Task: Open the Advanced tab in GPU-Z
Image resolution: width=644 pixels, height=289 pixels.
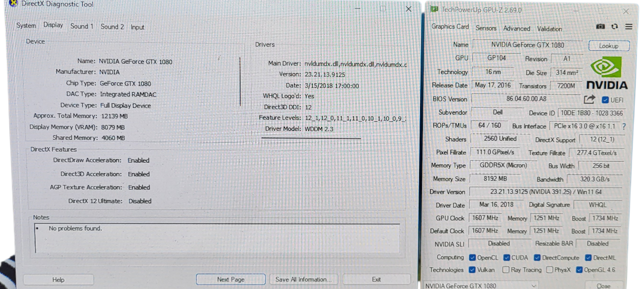Action: (x=517, y=28)
